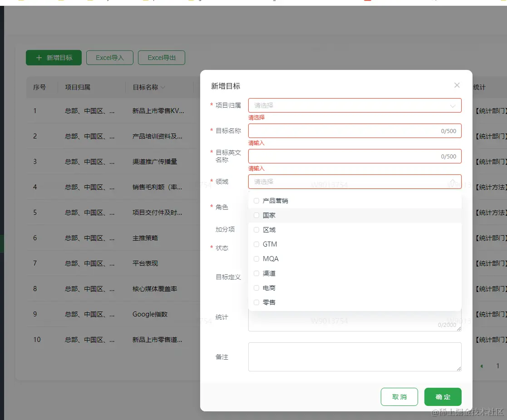
Task: Check the MQA option
Action: 256,259
